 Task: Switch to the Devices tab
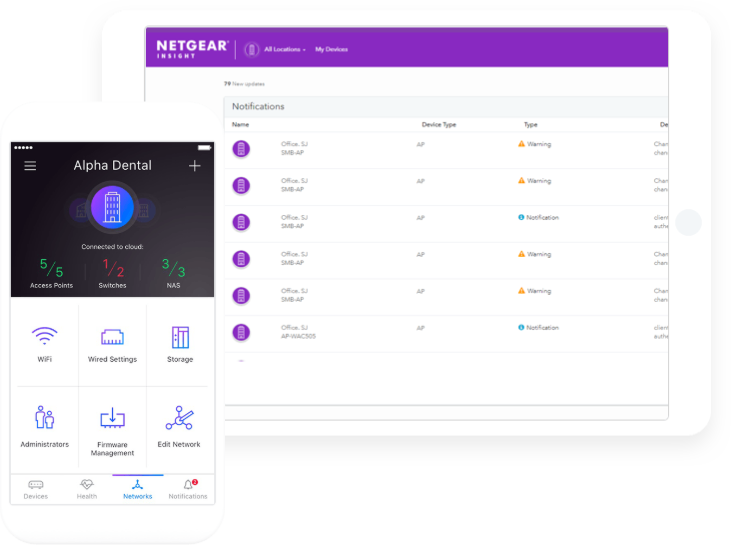[x=36, y=490]
